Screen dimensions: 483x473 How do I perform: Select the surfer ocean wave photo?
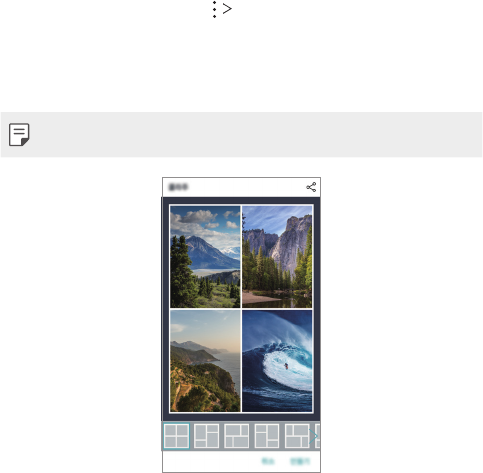tap(277, 361)
